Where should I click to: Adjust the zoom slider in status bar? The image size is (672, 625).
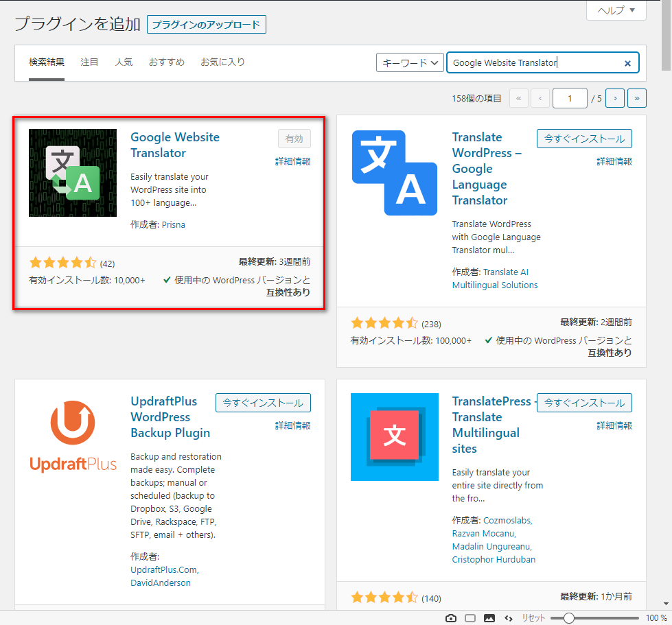[x=568, y=617]
